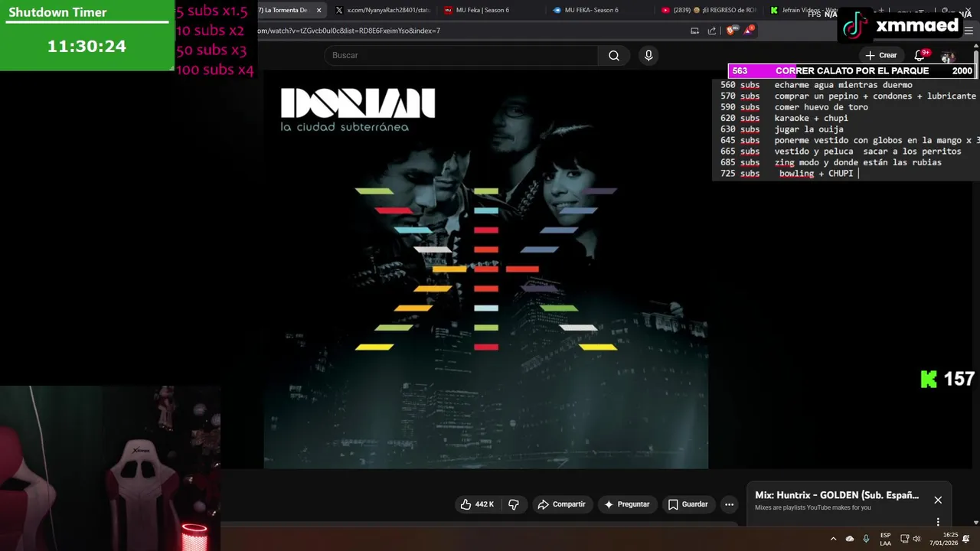Open Brave Rewards triangle icon
The height and width of the screenshot is (551, 980).
tap(749, 31)
